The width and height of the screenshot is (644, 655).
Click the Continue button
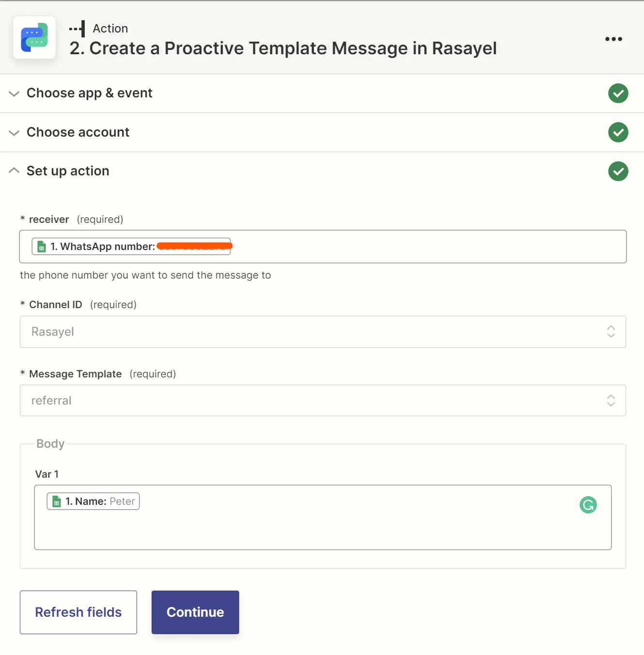point(195,612)
